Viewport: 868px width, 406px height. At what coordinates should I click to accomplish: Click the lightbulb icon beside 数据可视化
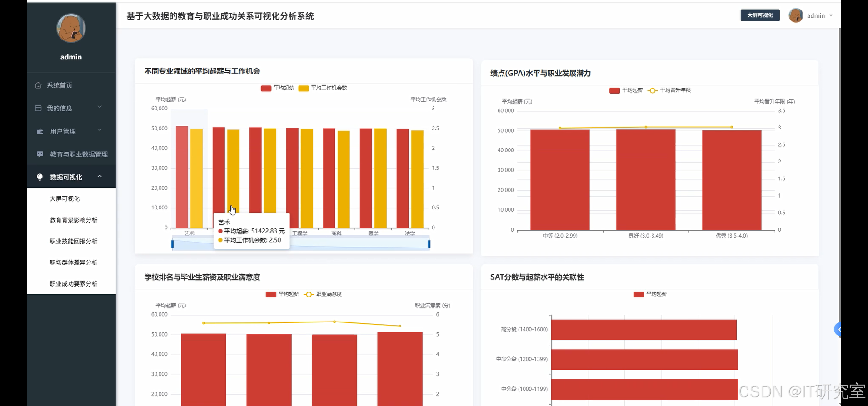40,177
